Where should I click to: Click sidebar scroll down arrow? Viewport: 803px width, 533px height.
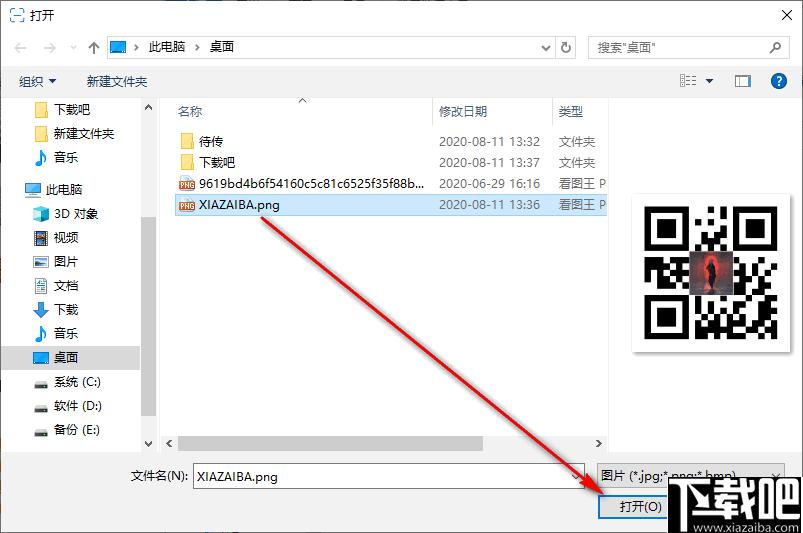coord(149,443)
